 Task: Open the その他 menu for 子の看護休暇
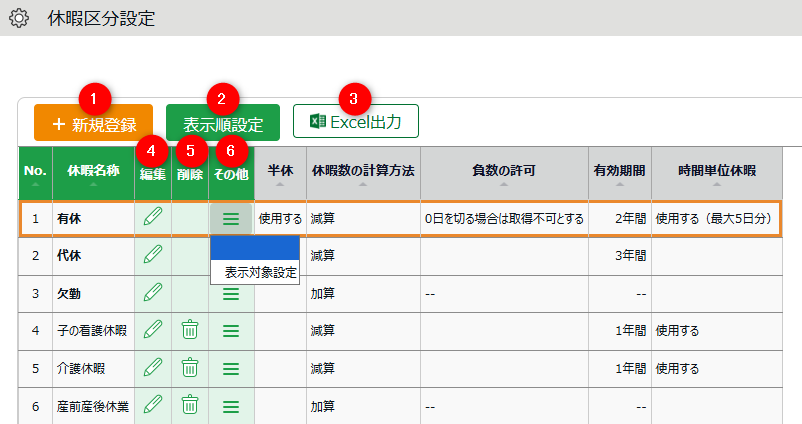pos(230,330)
